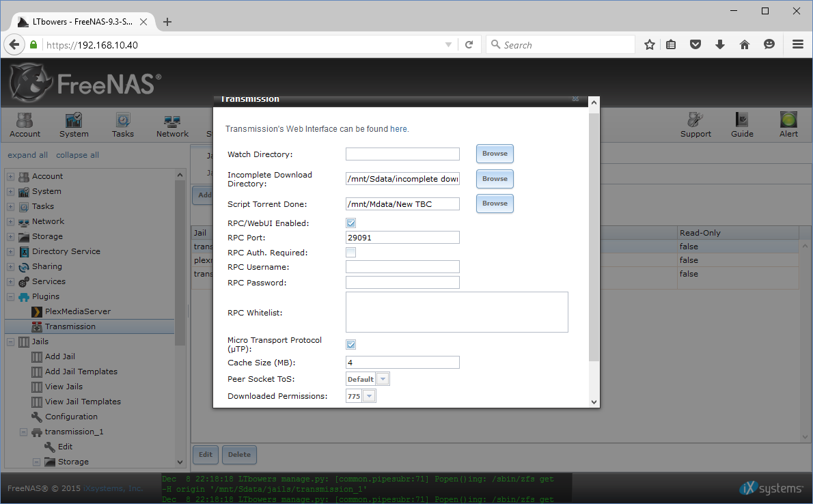The height and width of the screenshot is (504, 813).
Task: Open a new browser tab with plus icon
Action: click(x=167, y=22)
